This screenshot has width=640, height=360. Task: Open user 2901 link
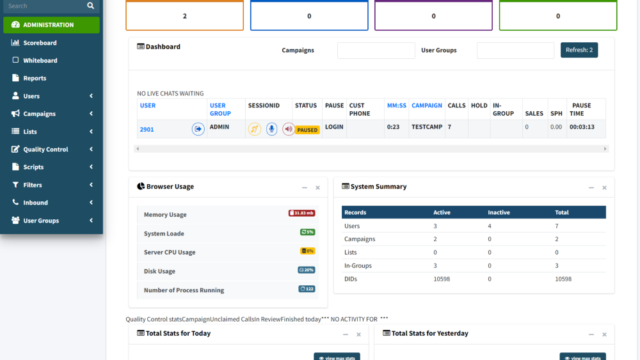click(x=147, y=129)
